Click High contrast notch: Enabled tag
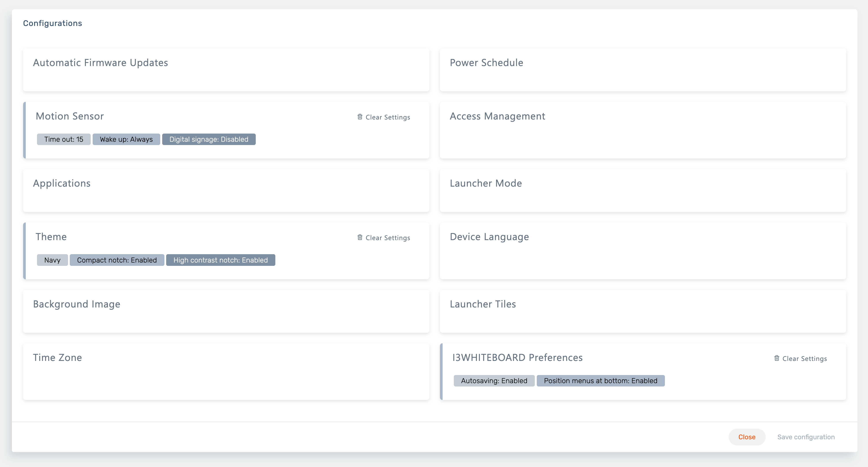 pos(220,260)
